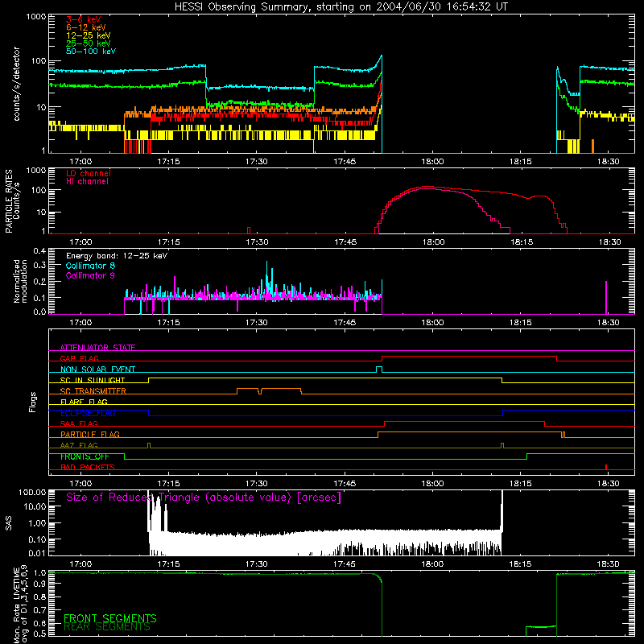Click the 'Energy band: 12-25 keV' label
Image resolution: width=644 pixels, height=644 pixels.
click(117, 256)
